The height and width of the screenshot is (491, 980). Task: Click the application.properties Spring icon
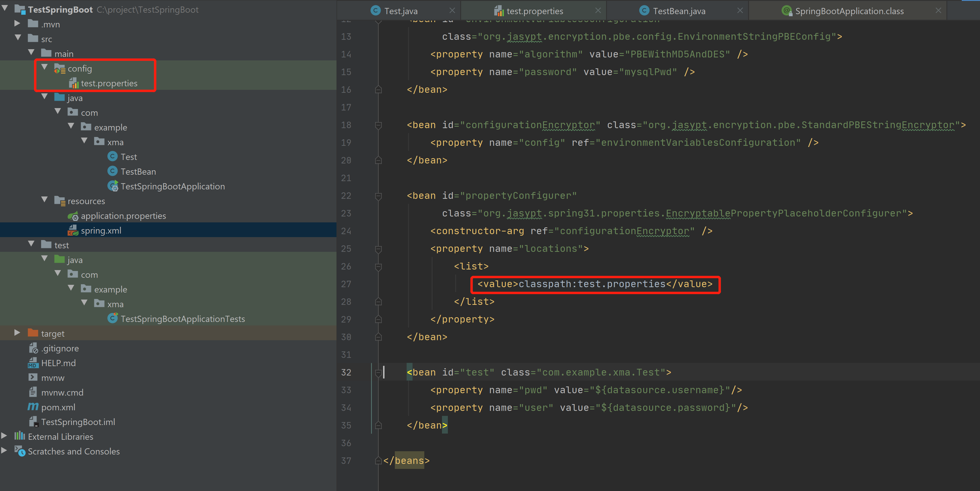point(73,216)
